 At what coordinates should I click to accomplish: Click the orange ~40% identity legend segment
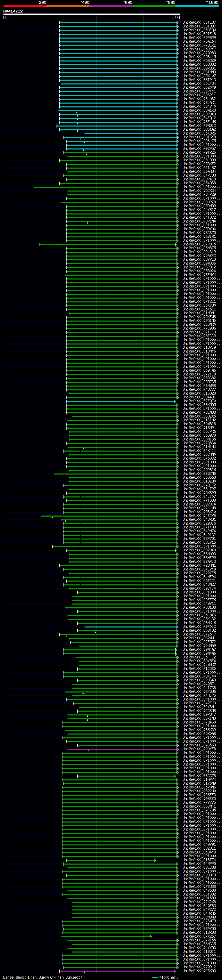tap(68, 6)
